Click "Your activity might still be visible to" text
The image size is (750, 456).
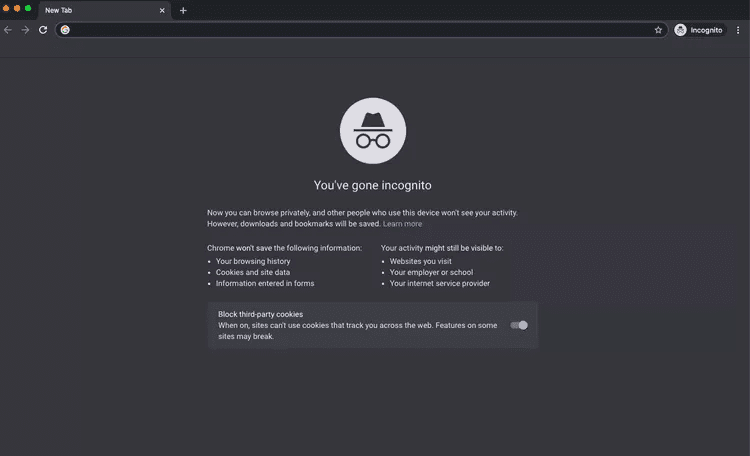(x=442, y=248)
